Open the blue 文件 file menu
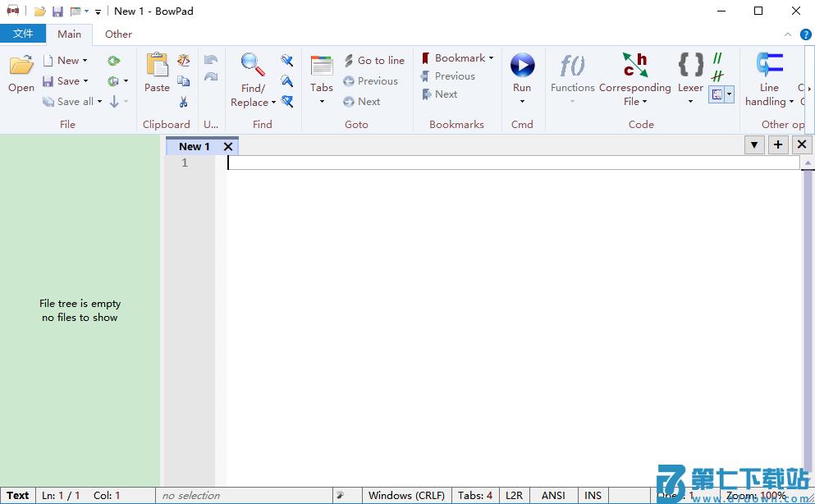The width and height of the screenshot is (815, 504). pyautogui.click(x=23, y=34)
